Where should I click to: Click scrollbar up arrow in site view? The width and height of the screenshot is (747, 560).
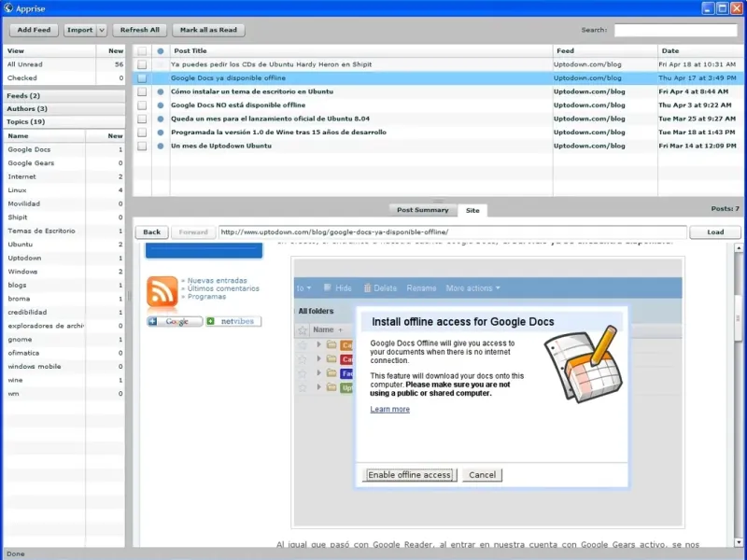click(739, 247)
